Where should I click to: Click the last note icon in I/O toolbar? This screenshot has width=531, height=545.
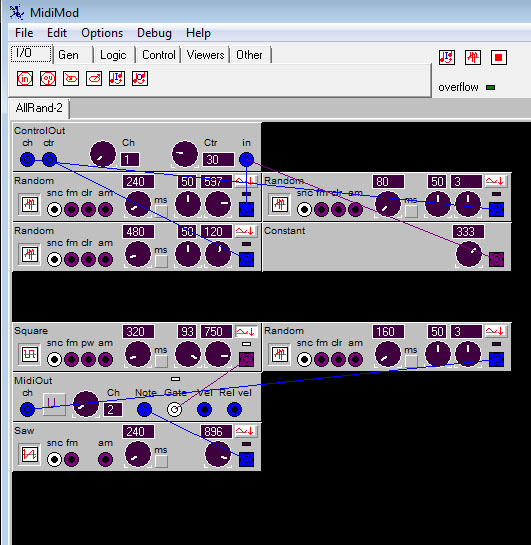point(140,79)
